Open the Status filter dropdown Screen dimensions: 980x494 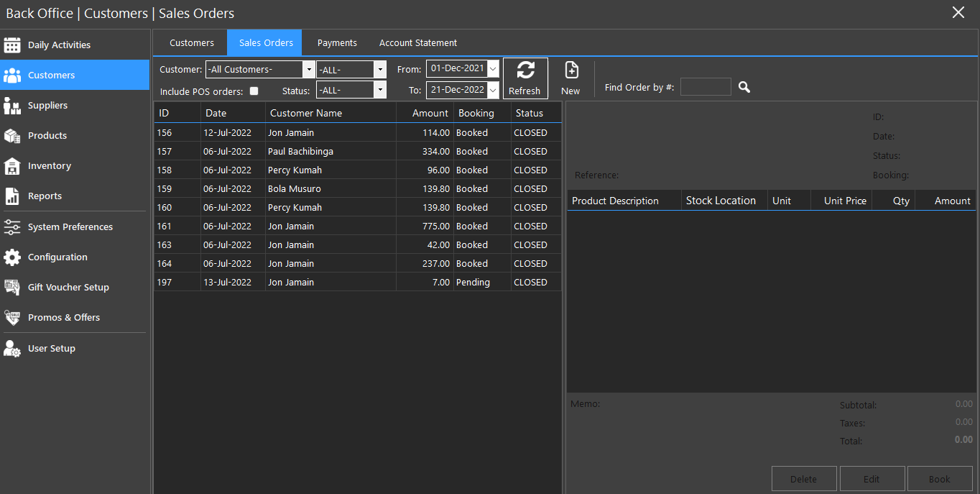pyautogui.click(x=380, y=90)
